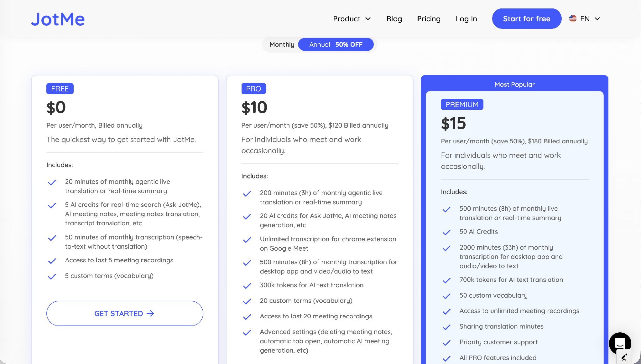The image size is (641, 364).
Task: Click the Start for free button
Action: tap(527, 19)
